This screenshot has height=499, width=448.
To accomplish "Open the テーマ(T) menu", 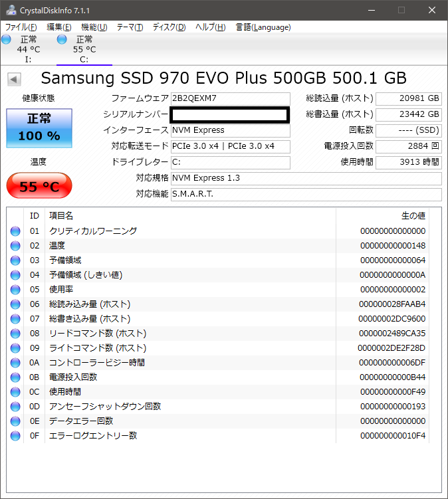I will (x=130, y=27).
